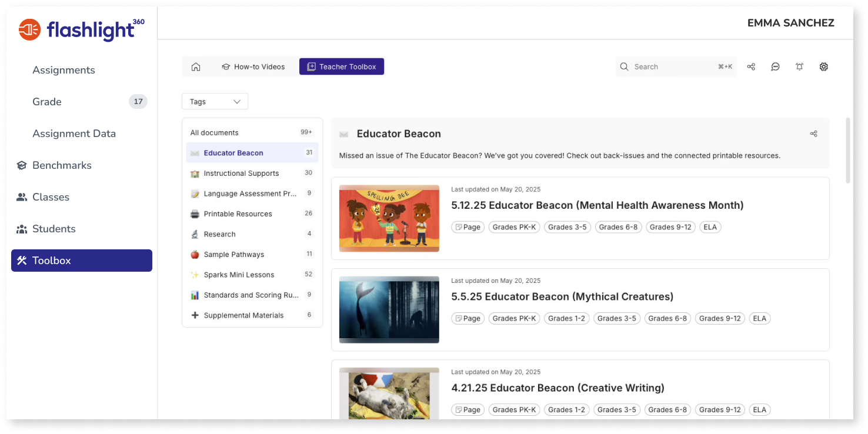Image resolution: width=868 pixels, height=434 pixels.
Task: Open 5.12.25 Educator Beacon Mental Health article
Action: pos(597,205)
